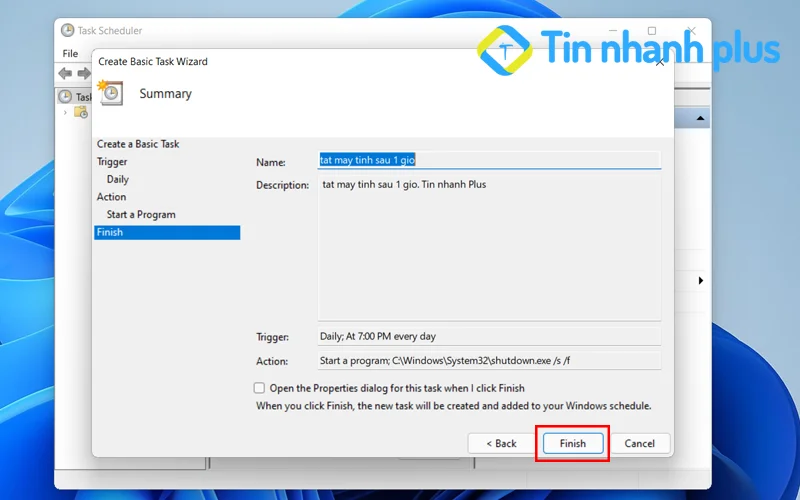Click the Task Scheduler title bar icon
The image size is (800, 500).
[x=67, y=31]
